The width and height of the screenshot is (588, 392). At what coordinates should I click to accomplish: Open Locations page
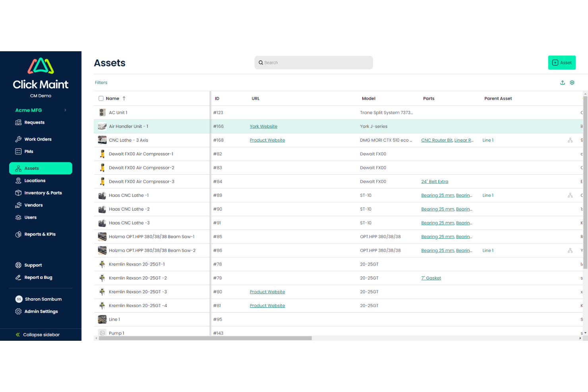tap(35, 181)
